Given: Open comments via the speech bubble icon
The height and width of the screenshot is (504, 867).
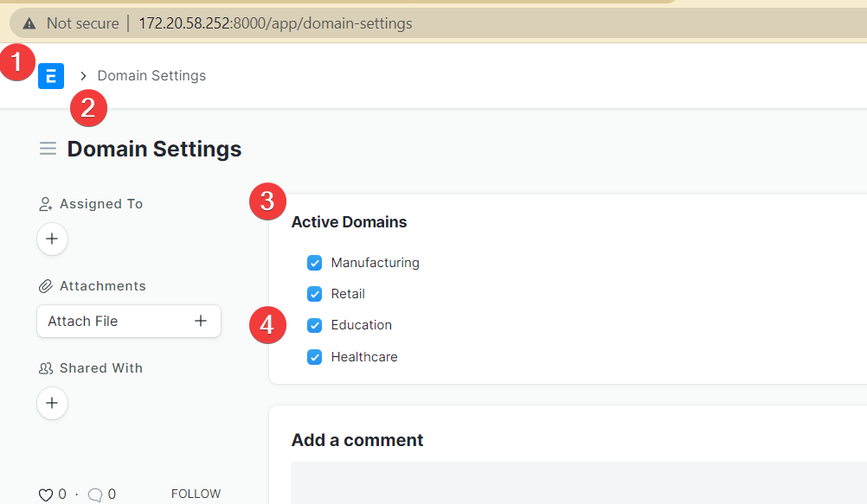Looking at the screenshot, I should coord(96,494).
